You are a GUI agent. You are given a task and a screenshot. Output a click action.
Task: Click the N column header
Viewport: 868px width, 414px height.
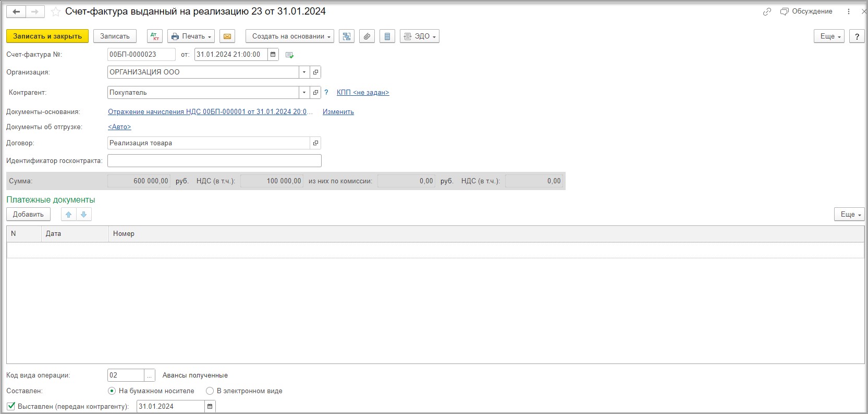click(x=24, y=234)
